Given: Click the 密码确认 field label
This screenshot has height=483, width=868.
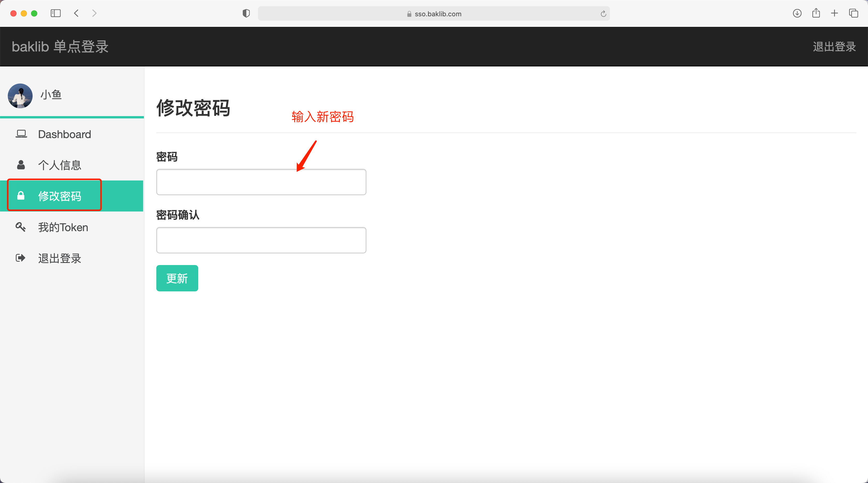Looking at the screenshot, I should tap(178, 215).
